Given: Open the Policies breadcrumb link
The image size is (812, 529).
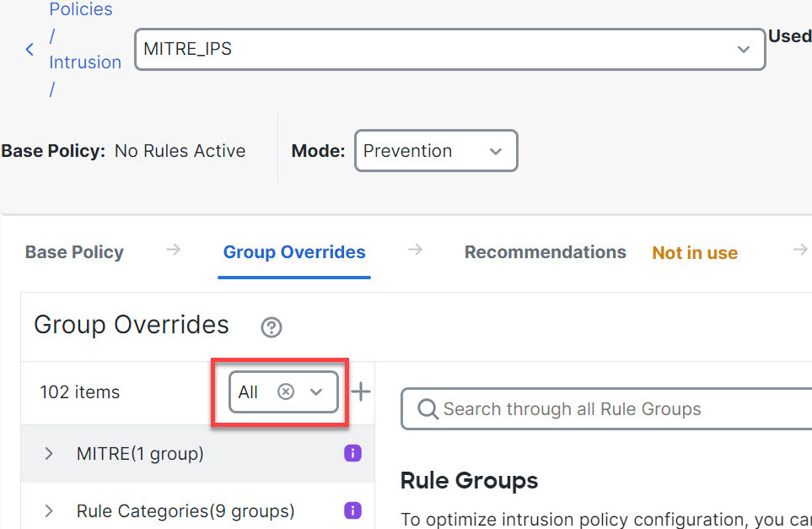Looking at the screenshot, I should click(x=81, y=10).
